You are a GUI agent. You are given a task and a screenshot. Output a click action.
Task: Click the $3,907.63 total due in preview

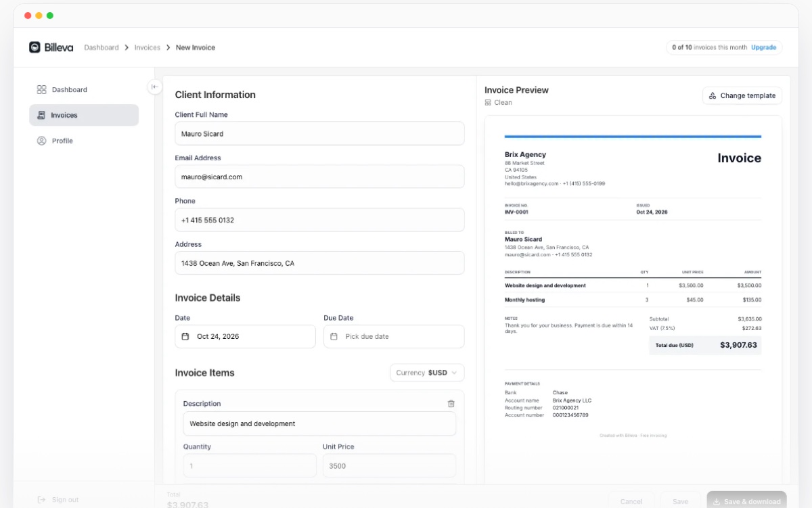point(739,345)
